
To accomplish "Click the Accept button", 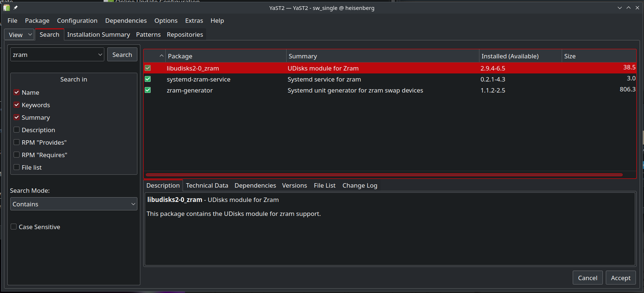I will tap(620, 278).
